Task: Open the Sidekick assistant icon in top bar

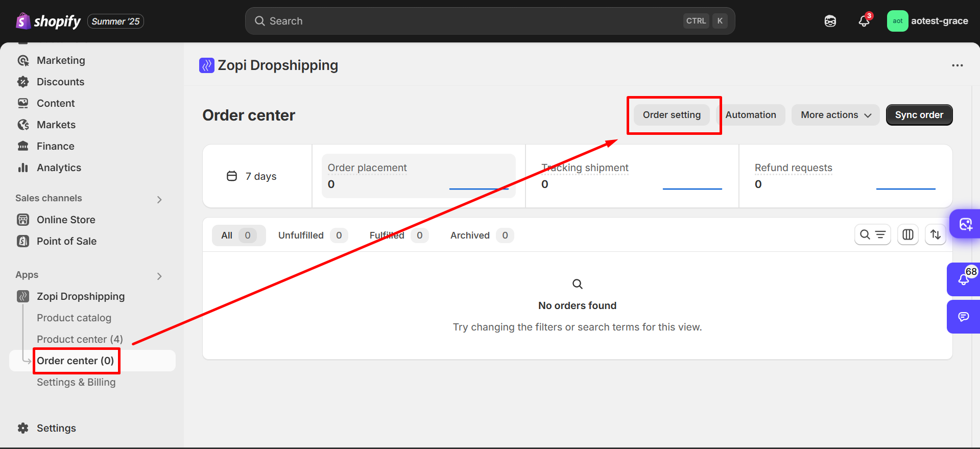Action: (x=830, y=21)
